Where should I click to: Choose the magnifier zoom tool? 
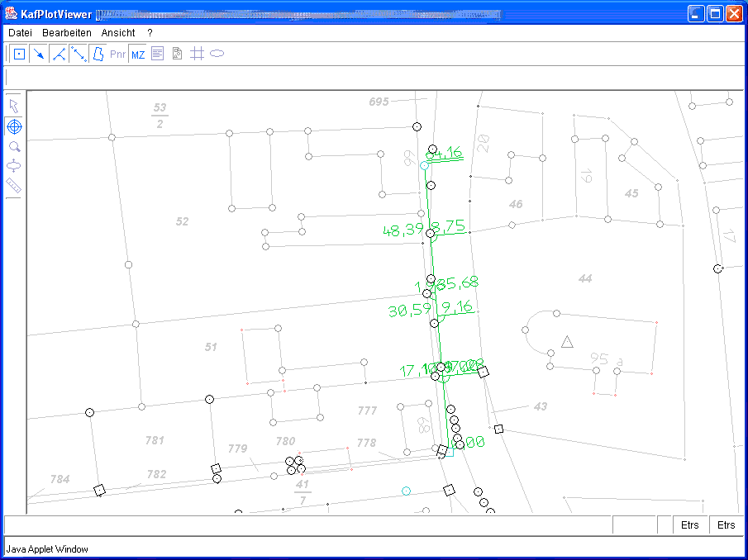[14, 146]
